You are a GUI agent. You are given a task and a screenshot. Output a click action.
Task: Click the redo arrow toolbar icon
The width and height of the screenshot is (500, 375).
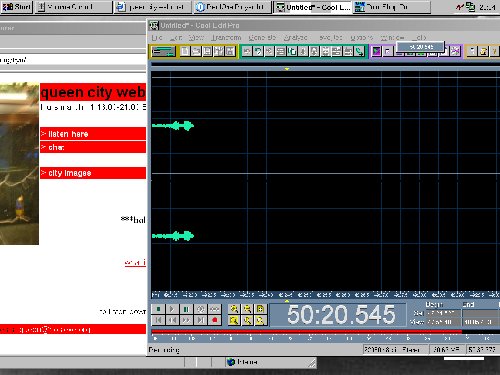coord(258,51)
